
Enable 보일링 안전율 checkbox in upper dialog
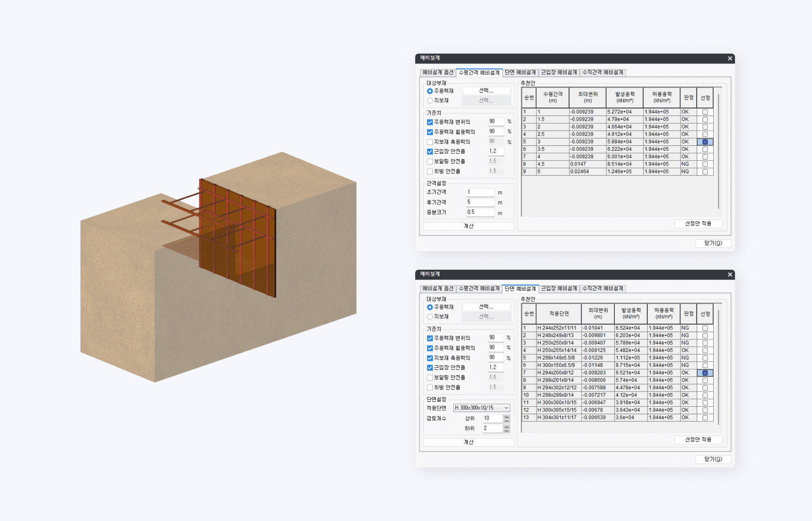[x=430, y=161]
